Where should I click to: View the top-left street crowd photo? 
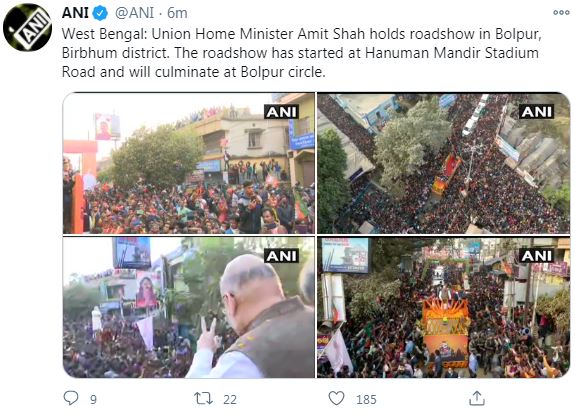tap(188, 163)
